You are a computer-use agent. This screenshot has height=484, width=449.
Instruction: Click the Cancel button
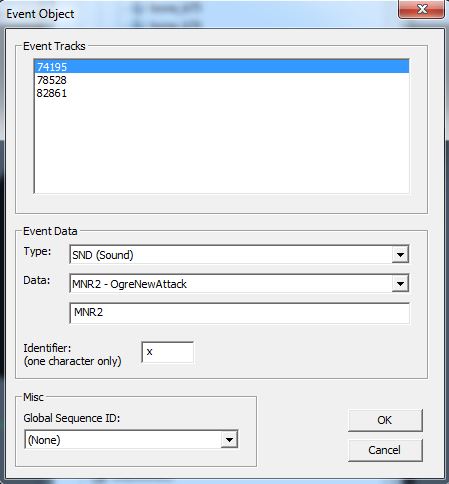pos(385,450)
